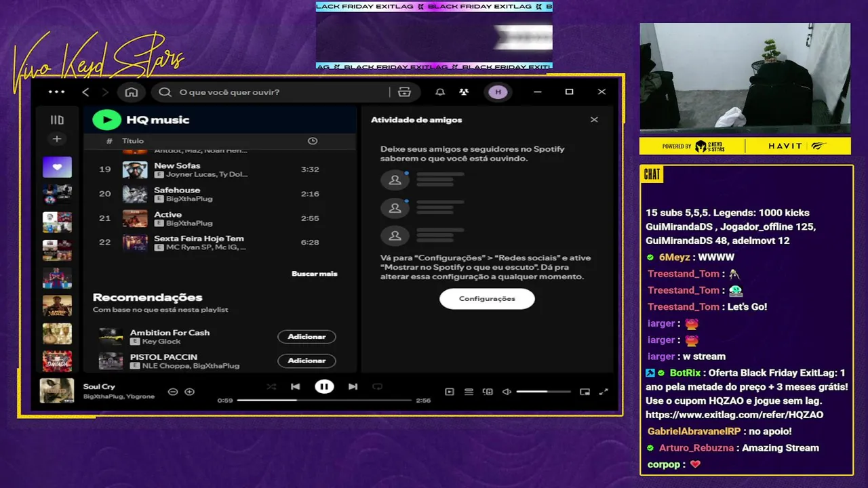Viewport: 868px width, 488px height.
Task: Add 'Ambition For Cash' with Adicionar button
Action: pyautogui.click(x=307, y=337)
